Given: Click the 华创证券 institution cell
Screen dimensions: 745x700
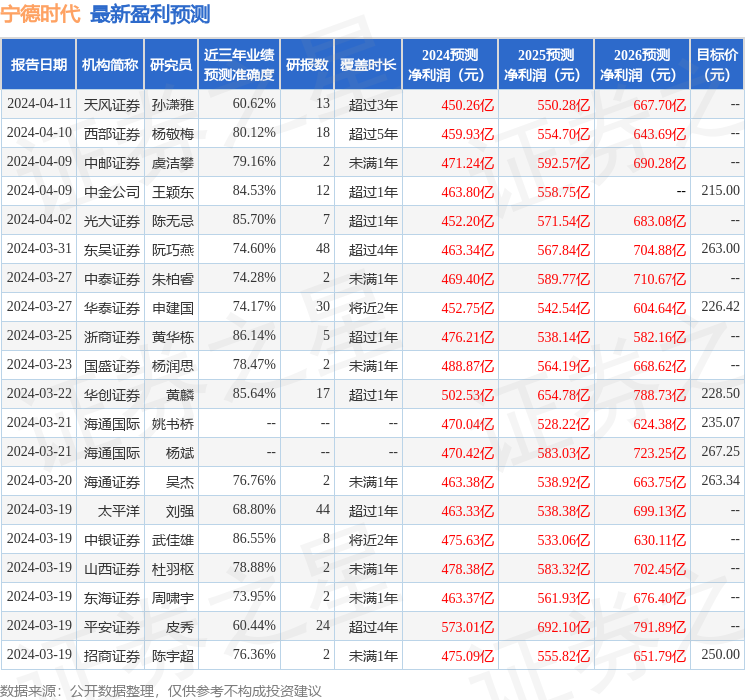Looking at the screenshot, I should [x=112, y=394].
